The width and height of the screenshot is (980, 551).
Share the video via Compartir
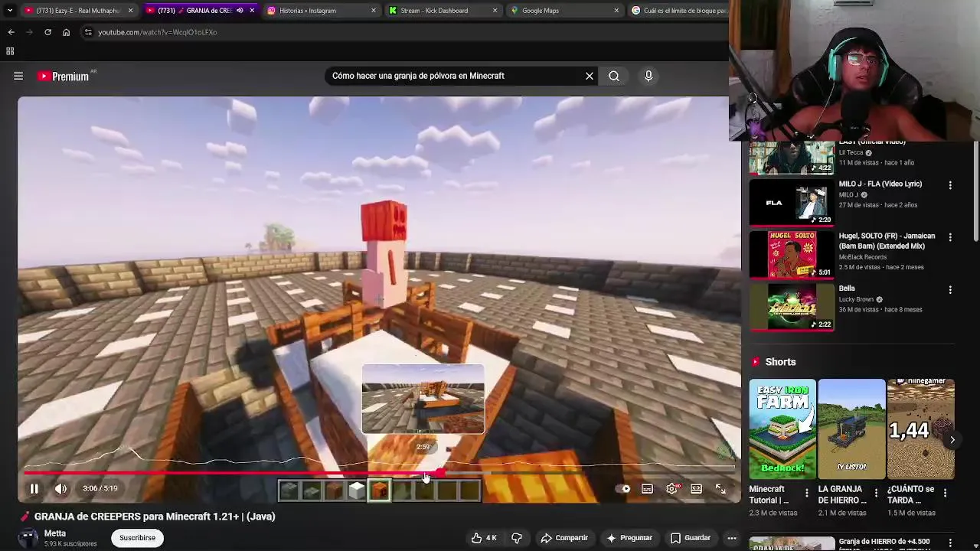click(564, 538)
